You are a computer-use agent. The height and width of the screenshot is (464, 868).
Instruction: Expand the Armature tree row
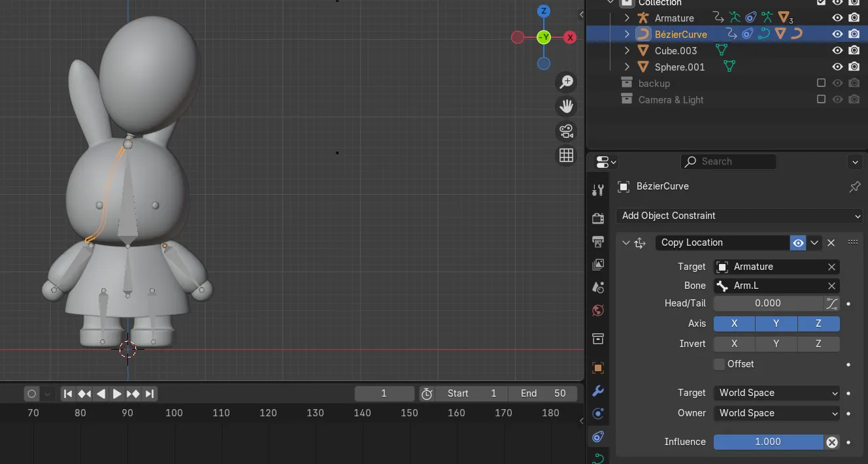coord(627,18)
